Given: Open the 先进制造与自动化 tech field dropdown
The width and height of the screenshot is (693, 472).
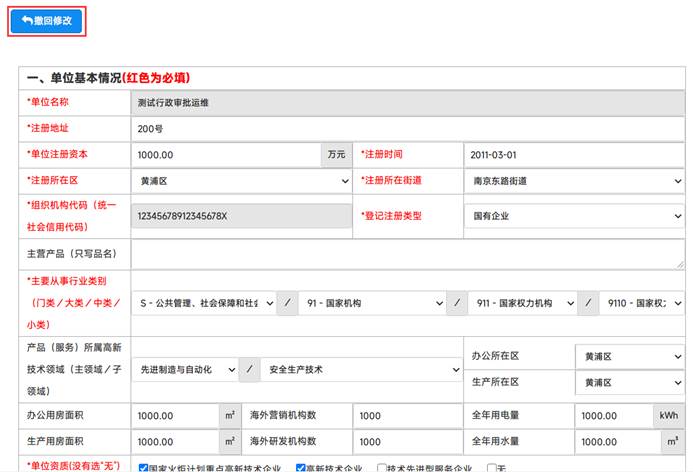Looking at the screenshot, I should (184, 370).
